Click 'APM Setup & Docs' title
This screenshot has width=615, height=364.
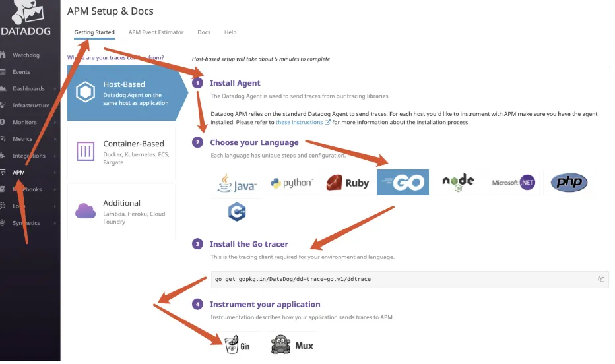click(x=110, y=11)
